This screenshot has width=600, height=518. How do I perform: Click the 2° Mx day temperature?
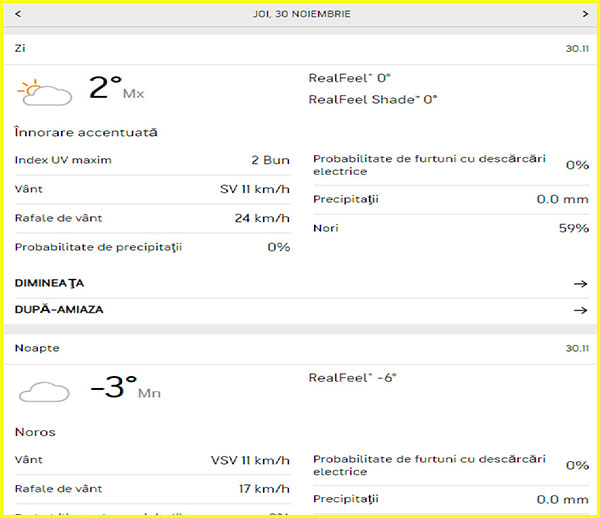[x=116, y=88]
